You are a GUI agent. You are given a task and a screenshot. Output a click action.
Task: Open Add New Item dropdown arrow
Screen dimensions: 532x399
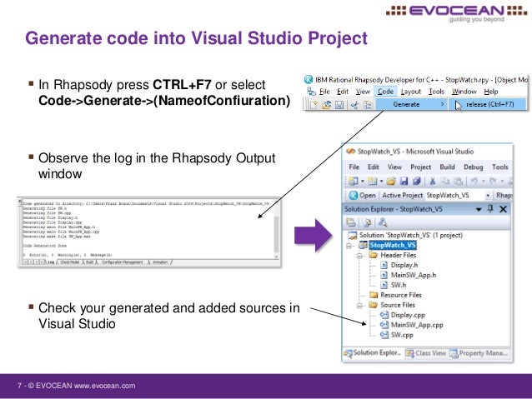(x=381, y=182)
